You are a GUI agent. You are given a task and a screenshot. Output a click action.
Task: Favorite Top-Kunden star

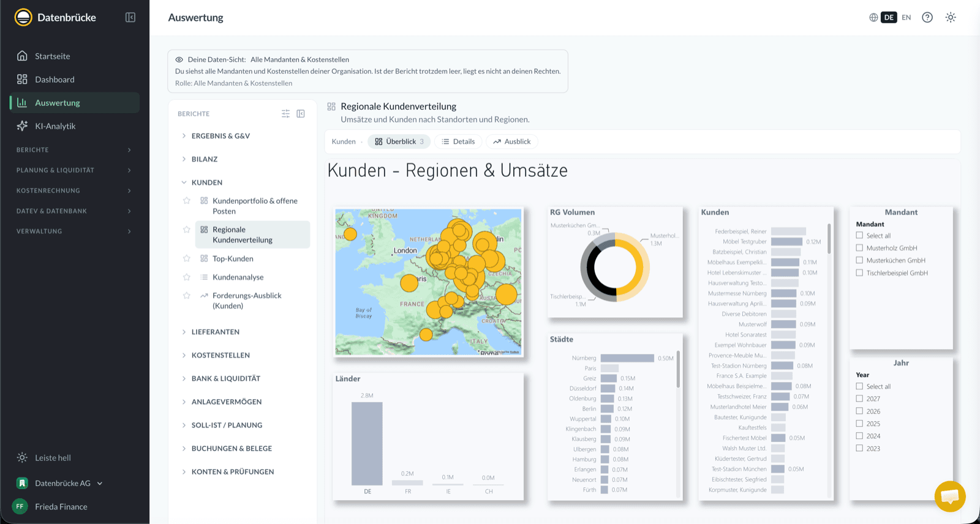(187, 258)
